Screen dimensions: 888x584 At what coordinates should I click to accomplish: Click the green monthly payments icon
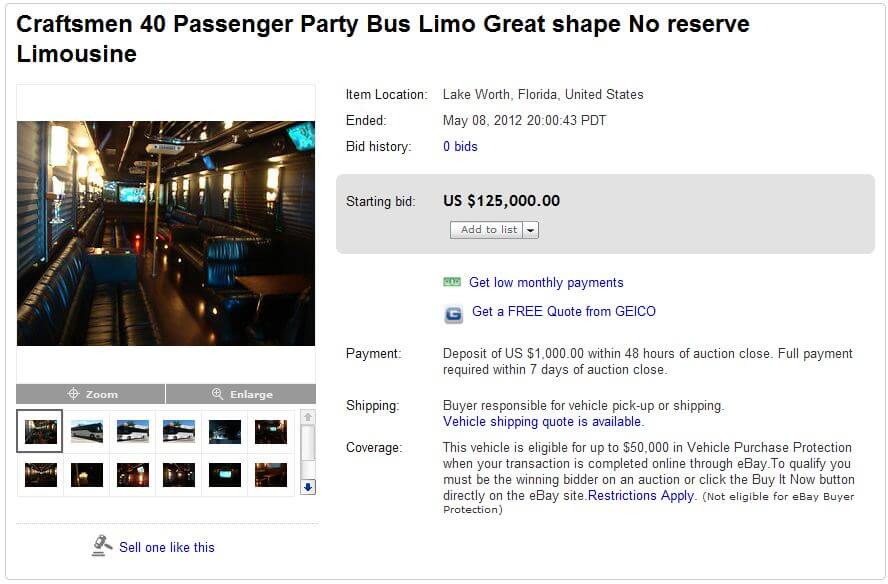[452, 283]
